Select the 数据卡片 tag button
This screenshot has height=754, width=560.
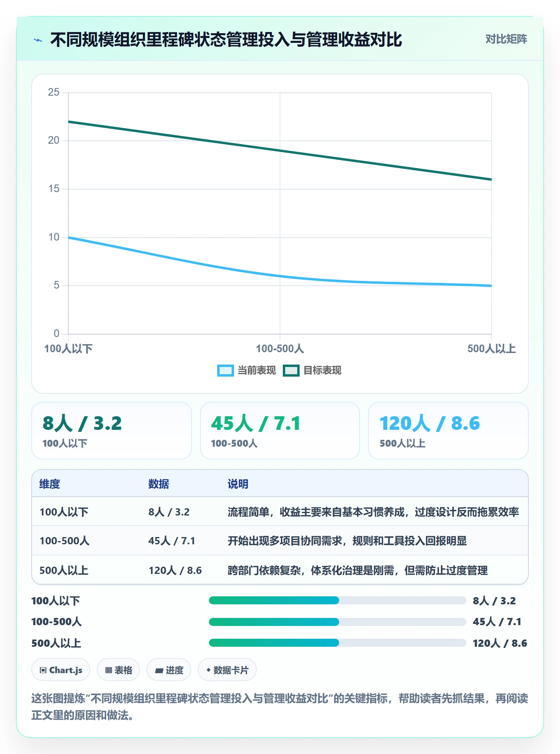[227, 670]
